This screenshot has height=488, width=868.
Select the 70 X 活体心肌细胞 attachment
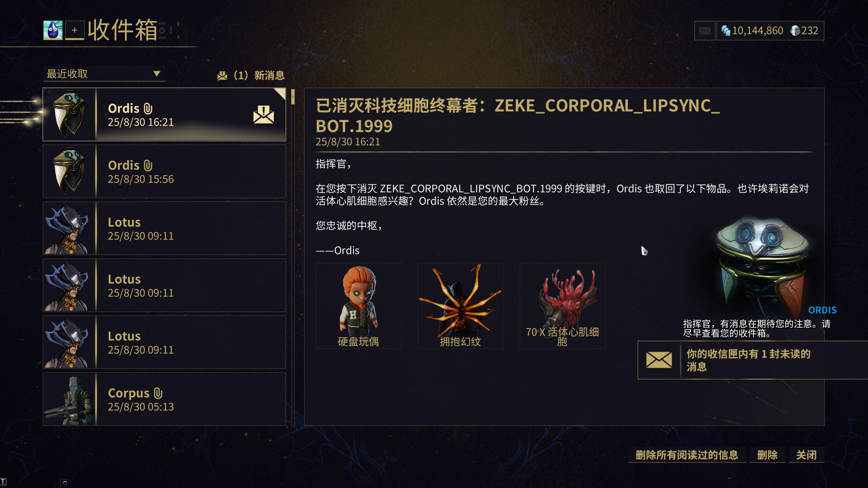[x=563, y=306]
